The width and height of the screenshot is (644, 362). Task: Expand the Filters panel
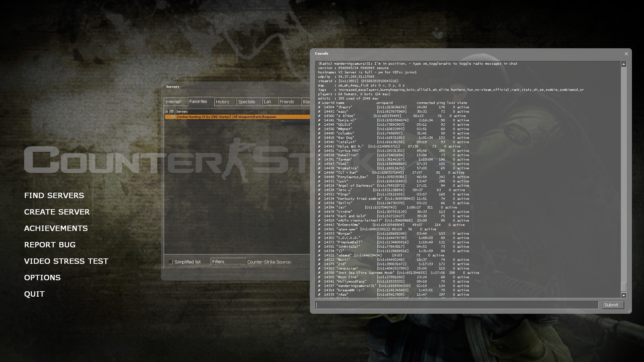228,262
